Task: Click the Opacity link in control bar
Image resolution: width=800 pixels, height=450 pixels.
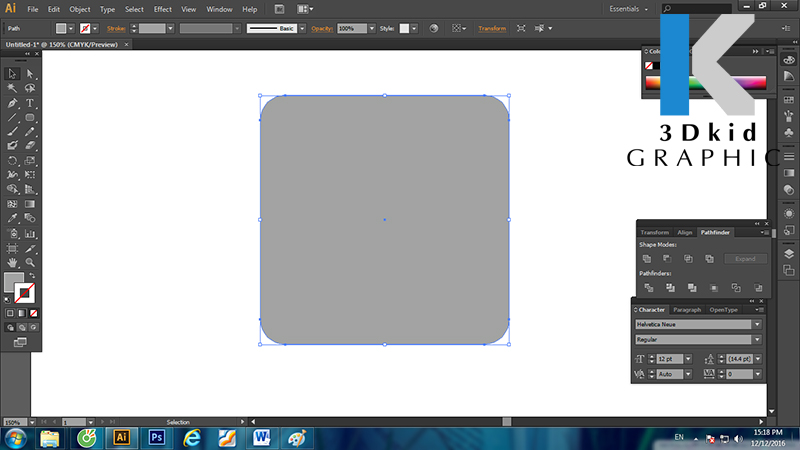Action: coord(322,29)
